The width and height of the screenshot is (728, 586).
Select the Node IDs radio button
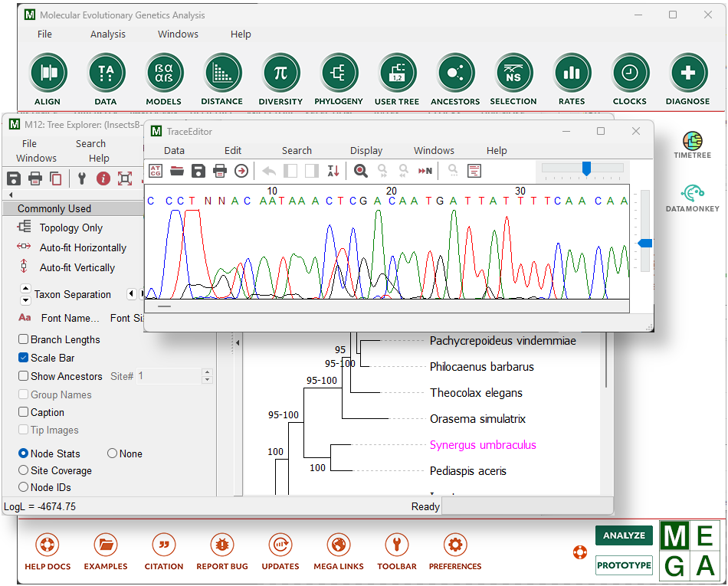[23, 487]
